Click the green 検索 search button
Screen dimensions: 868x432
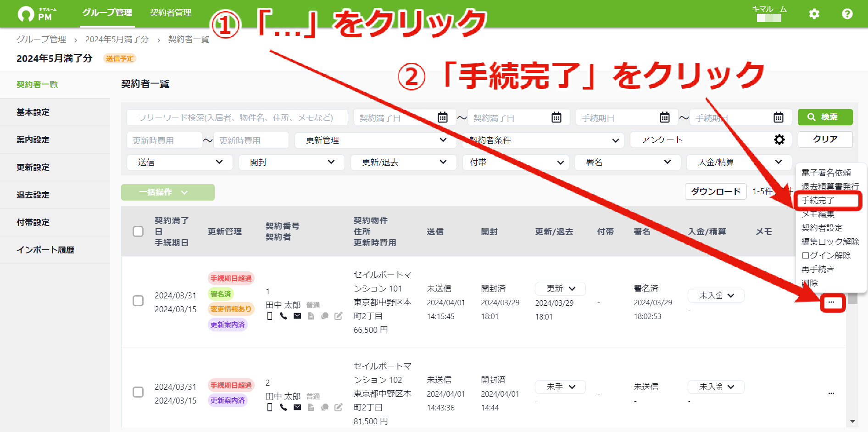coord(825,117)
